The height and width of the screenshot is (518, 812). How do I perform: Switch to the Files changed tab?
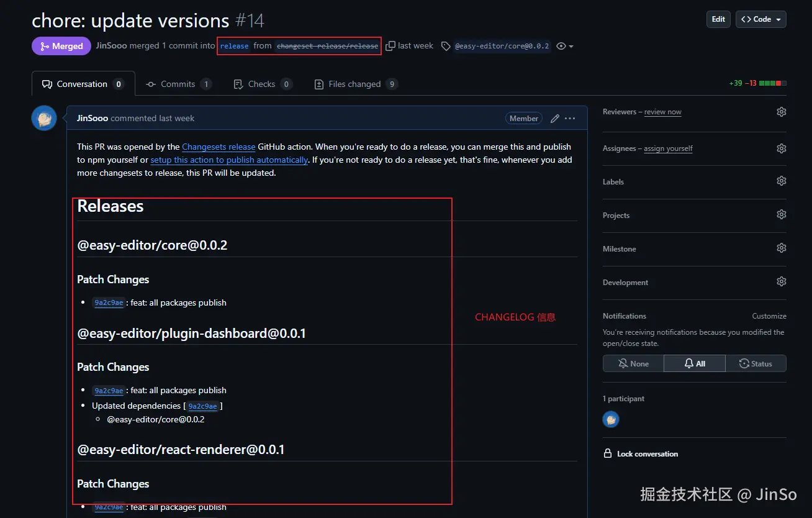(356, 84)
